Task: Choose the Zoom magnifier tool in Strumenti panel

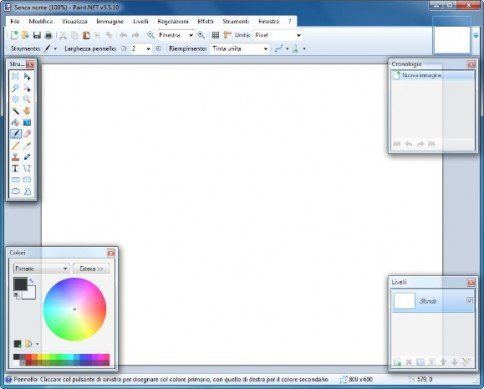Action: (27, 100)
